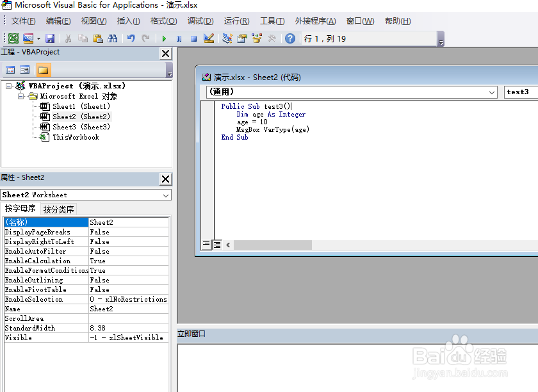Toggle Folders icon in project panel
Viewport: 538px width, 392px height.
point(44,70)
